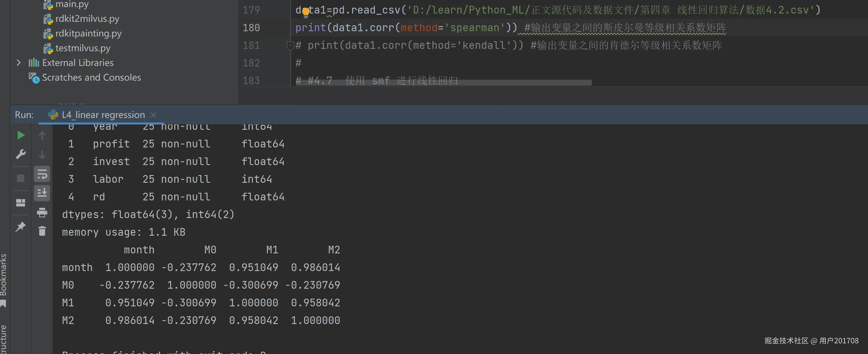Click the Print console output icon

pyautogui.click(x=42, y=212)
